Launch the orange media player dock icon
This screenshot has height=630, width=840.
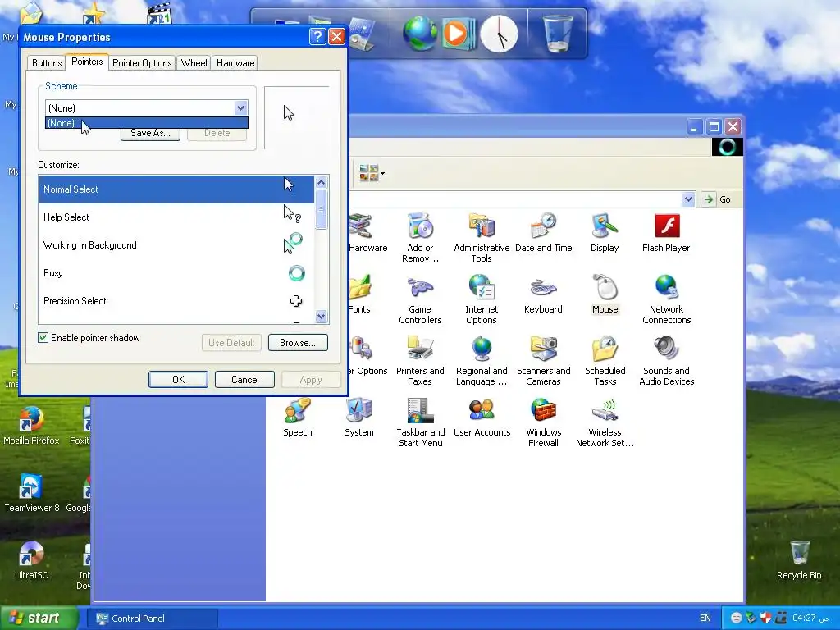[458, 34]
